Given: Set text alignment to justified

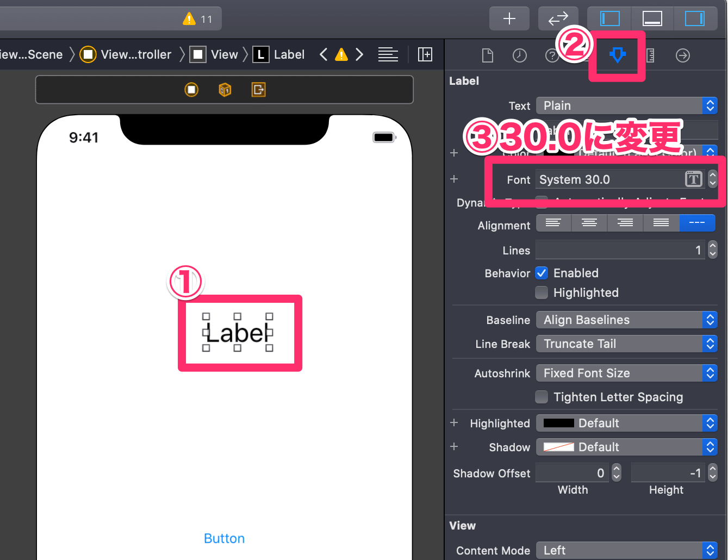Looking at the screenshot, I should coord(661,223).
